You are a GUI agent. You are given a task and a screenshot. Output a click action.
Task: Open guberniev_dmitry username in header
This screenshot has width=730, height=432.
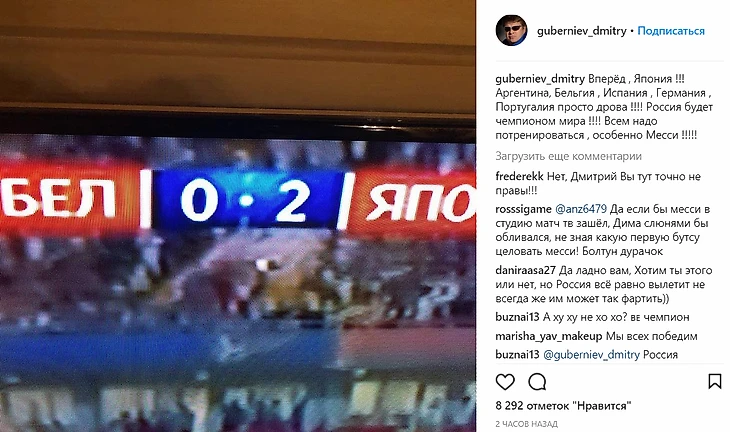click(581, 31)
